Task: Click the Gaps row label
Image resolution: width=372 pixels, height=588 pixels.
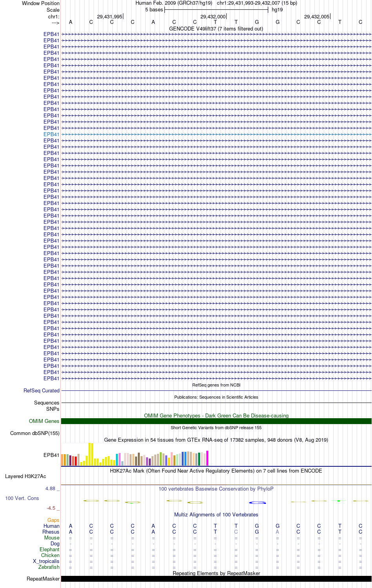Action: tap(53, 520)
